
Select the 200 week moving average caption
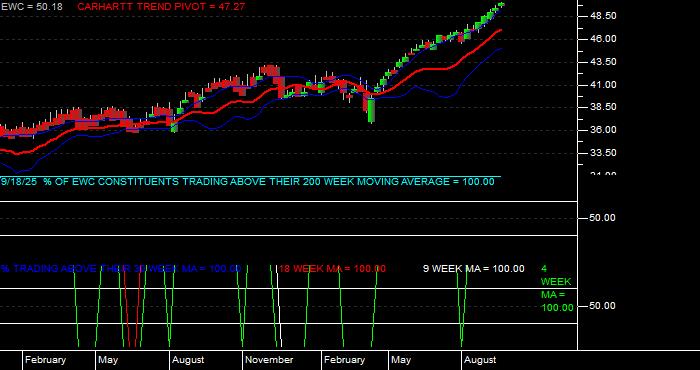[248, 182]
